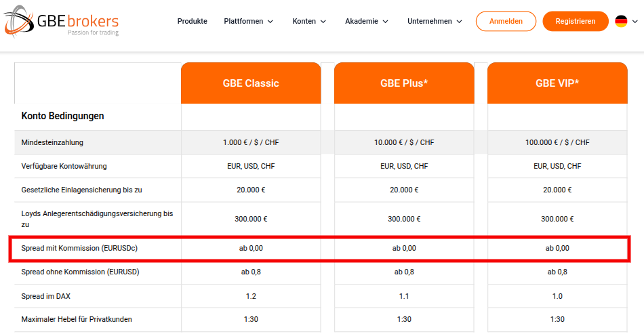Click 300.000 € under GBE Plus

point(404,219)
